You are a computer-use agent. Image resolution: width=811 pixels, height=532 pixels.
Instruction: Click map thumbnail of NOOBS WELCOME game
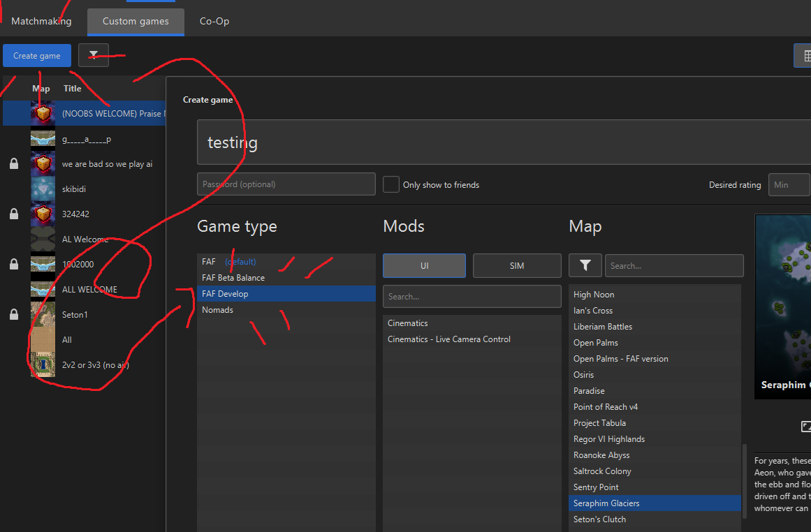43,113
